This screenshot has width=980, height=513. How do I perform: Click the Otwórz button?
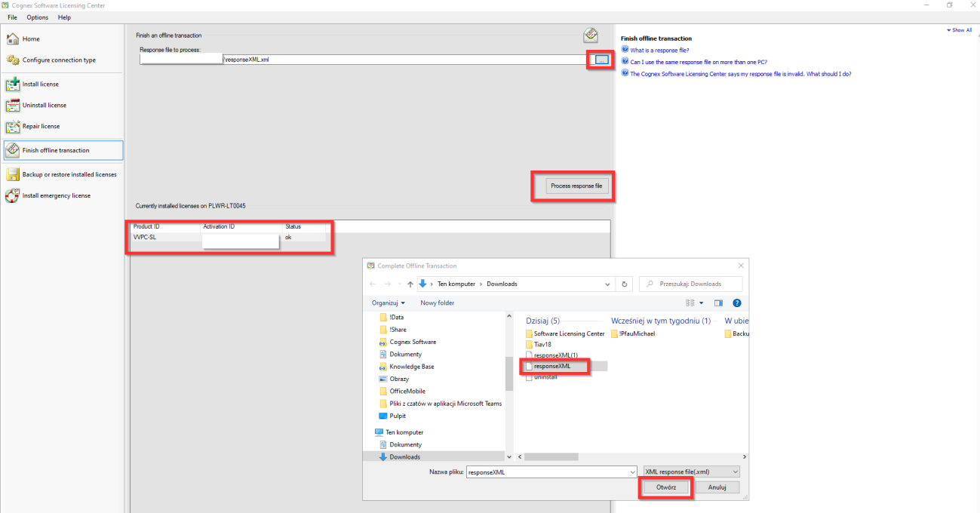(665, 487)
